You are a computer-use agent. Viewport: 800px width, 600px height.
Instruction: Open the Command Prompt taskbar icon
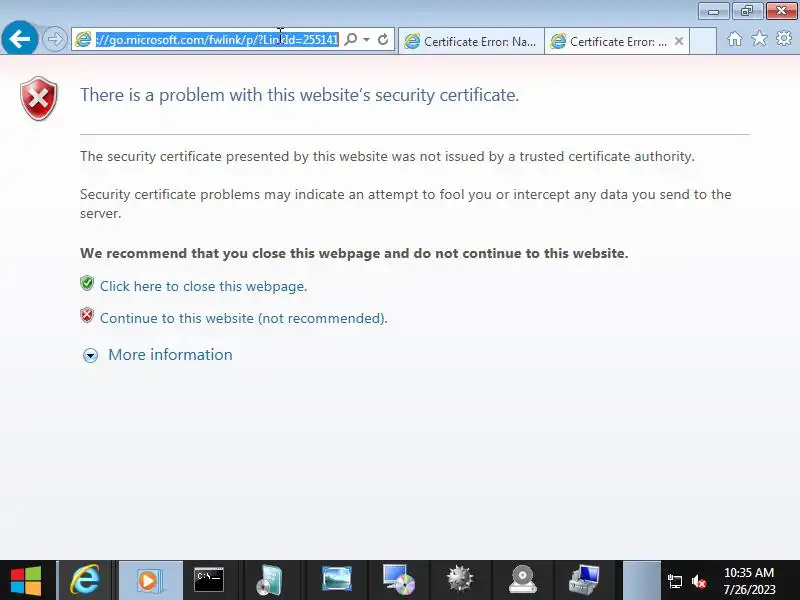(209, 581)
